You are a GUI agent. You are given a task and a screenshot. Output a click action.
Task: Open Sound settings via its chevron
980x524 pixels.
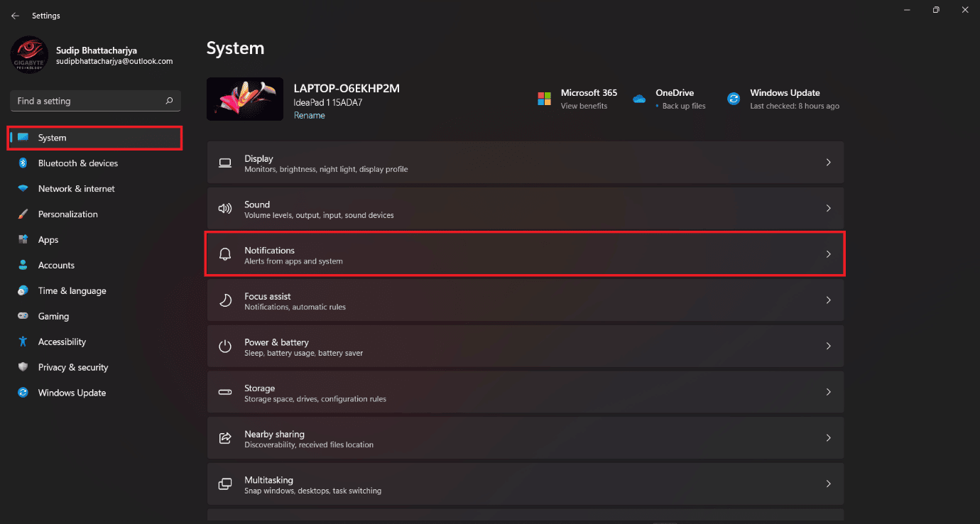coord(828,209)
